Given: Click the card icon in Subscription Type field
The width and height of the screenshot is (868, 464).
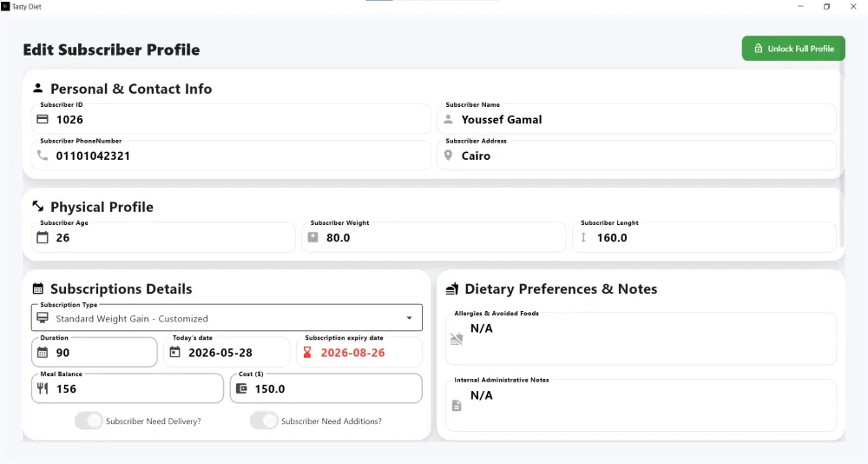Looking at the screenshot, I should [43, 318].
